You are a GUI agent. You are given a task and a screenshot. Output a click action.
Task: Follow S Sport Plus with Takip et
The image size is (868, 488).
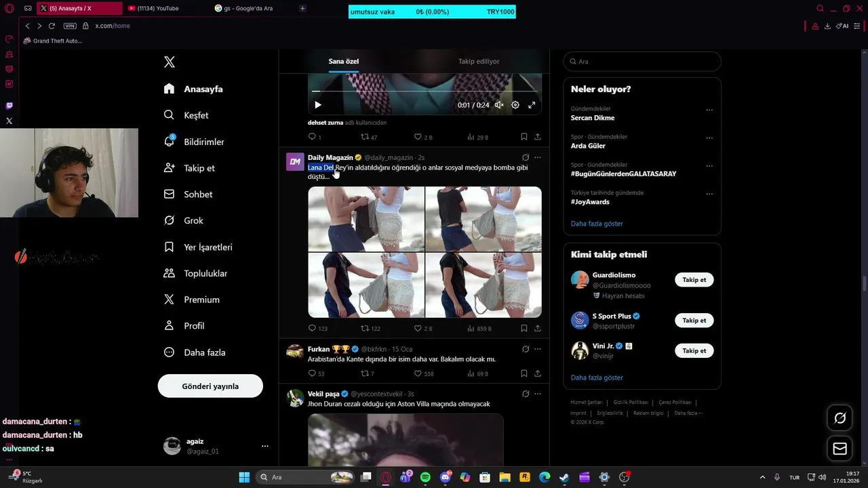tap(694, 321)
